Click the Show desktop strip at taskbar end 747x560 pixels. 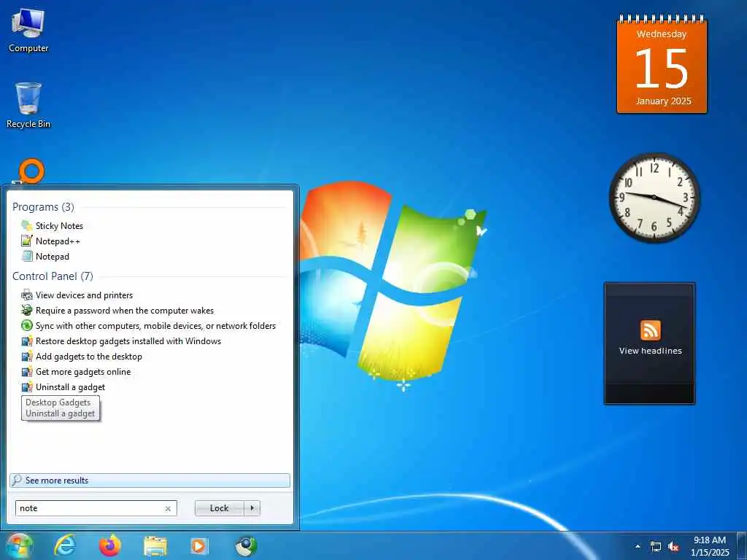[743, 546]
